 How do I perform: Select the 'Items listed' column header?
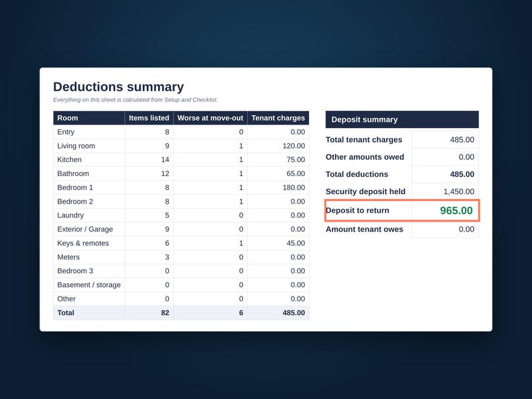pyautogui.click(x=149, y=118)
